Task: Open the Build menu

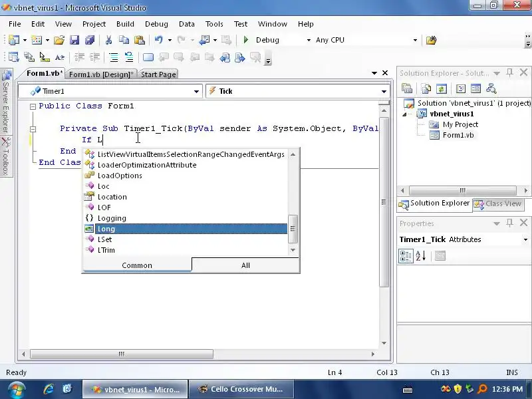Action: 125,24
